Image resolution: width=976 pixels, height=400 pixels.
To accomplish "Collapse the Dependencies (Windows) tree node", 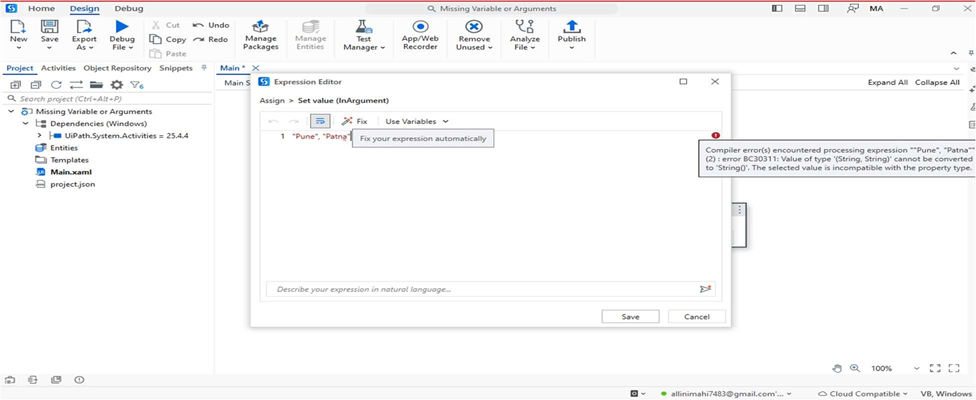I will 25,124.
